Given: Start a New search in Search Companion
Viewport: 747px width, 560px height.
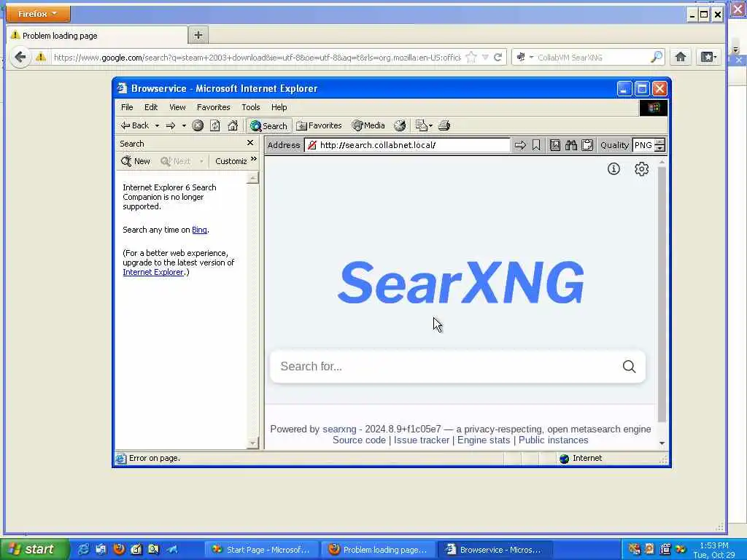Looking at the screenshot, I should (x=136, y=161).
